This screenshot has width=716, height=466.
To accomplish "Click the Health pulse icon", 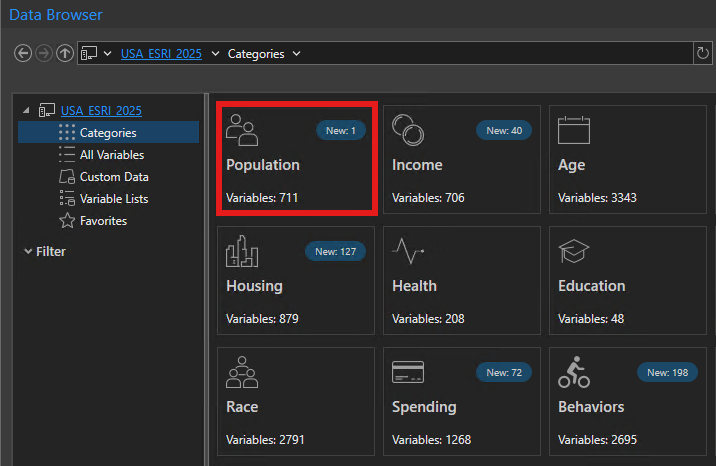I will (x=408, y=251).
